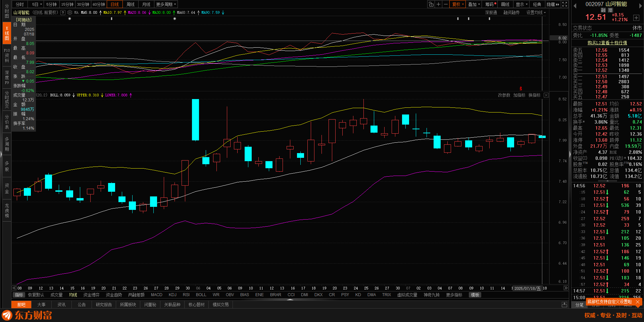Image resolution: width=644 pixels, height=322 pixels.
Task: Add stock to watchlist with plus icon
Action: click(636, 18)
